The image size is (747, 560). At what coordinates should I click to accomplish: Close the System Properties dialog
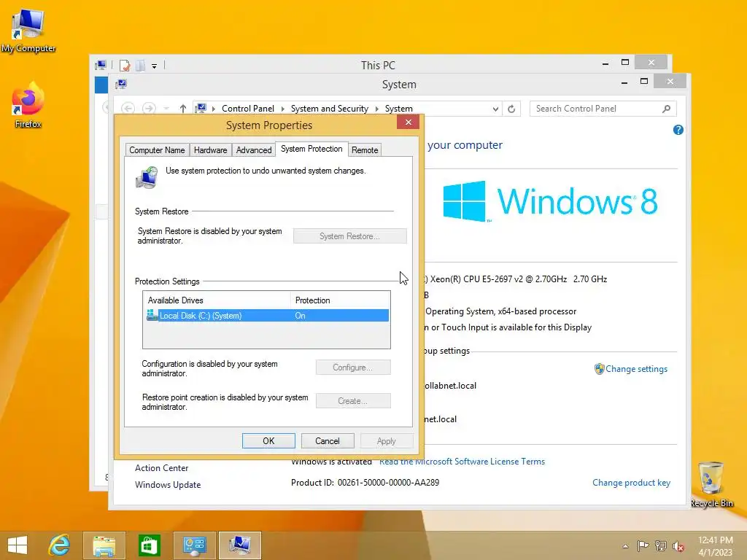tap(409, 122)
